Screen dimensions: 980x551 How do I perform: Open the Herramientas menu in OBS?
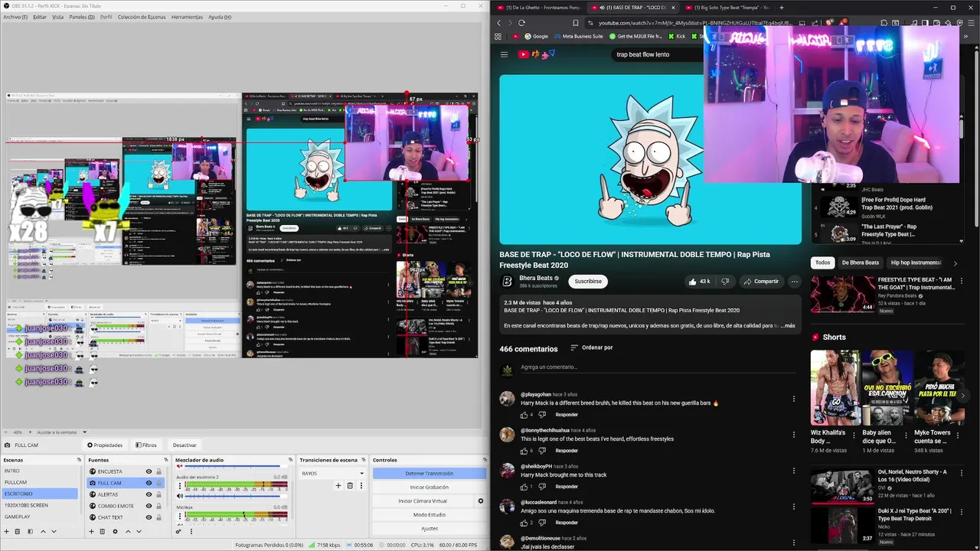(187, 17)
